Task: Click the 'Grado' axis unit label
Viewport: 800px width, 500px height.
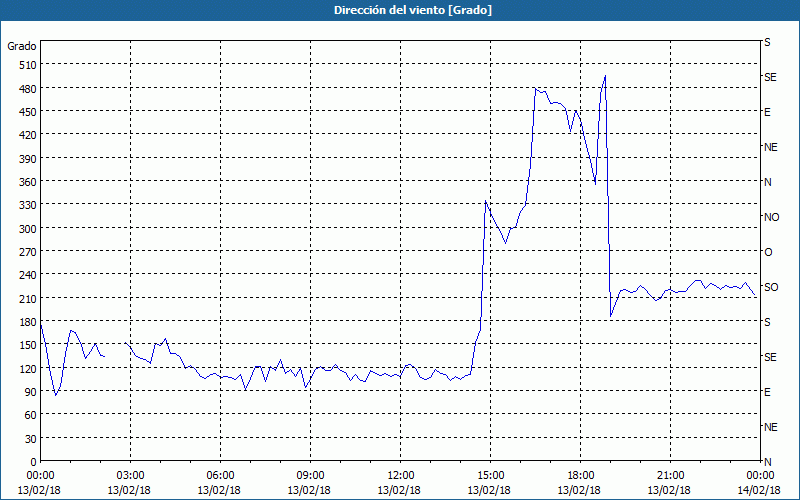Action: click(21, 46)
